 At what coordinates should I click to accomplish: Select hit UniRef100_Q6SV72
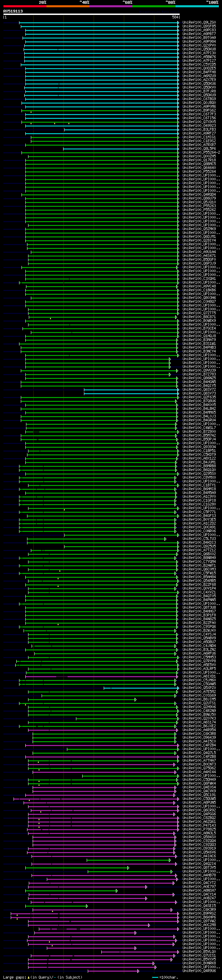[199, 390]
